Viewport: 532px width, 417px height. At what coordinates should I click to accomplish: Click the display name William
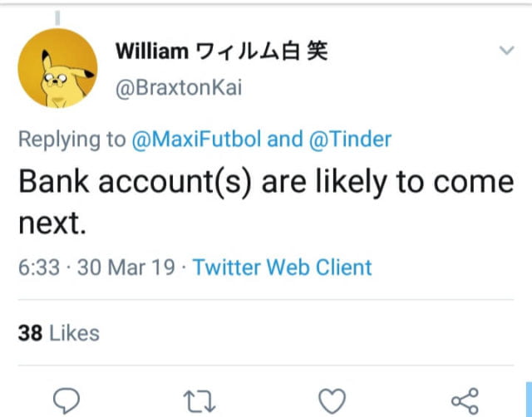(151, 52)
